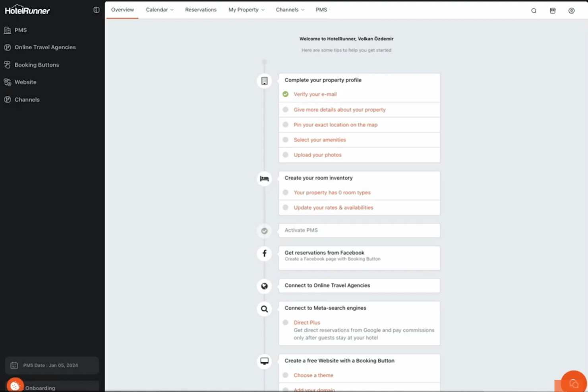Select PMS in the left sidebar
Viewport: 588px width, 392px height.
(x=21, y=30)
